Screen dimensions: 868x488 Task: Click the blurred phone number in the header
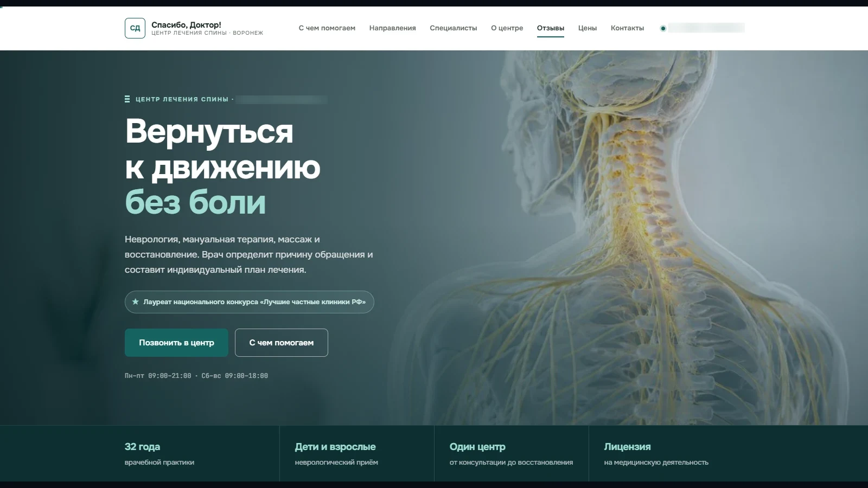(x=706, y=28)
